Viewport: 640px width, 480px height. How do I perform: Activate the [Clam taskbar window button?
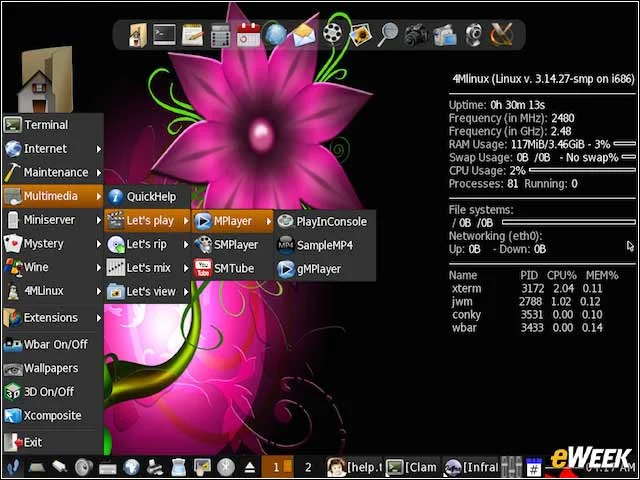[x=412, y=467]
